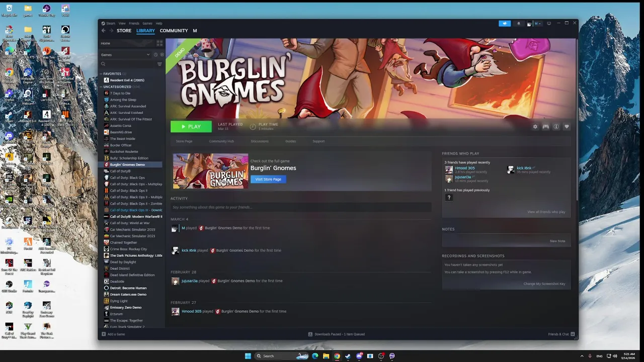The height and width of the screenshot is (362, 644).
Task: Open game settings gear for Burglin' Gnomes
Action: pos(535,127)
